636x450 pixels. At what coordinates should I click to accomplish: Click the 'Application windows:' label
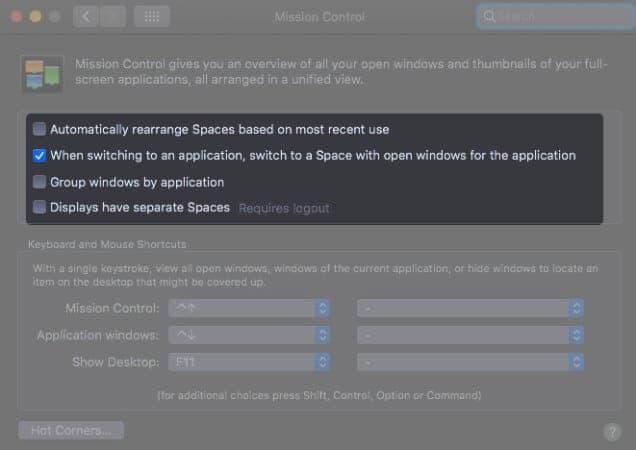98,335
